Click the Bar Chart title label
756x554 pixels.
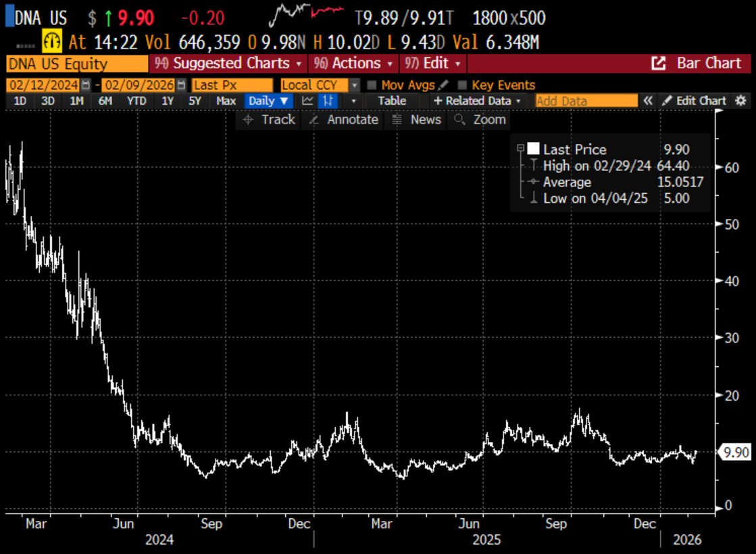709,63
